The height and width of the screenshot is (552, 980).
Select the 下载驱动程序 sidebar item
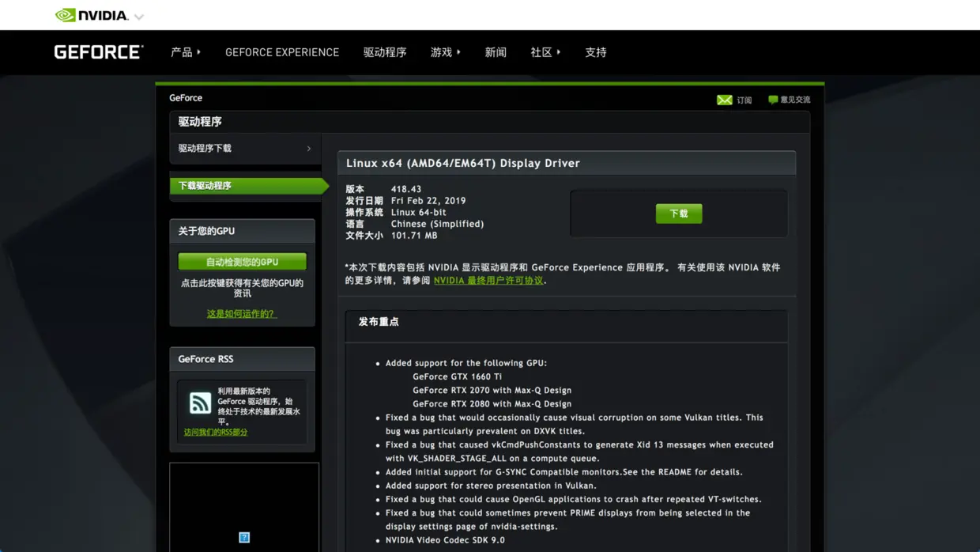coord(248,186)
